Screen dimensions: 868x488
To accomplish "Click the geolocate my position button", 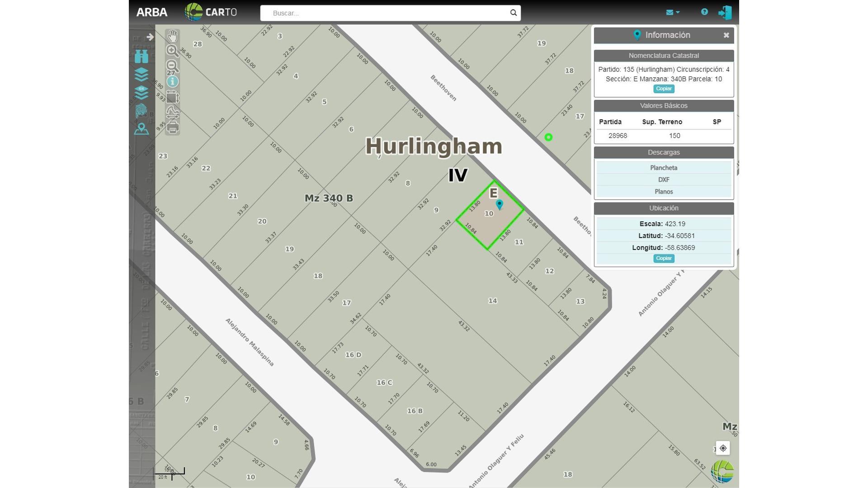I will [723, 448].
